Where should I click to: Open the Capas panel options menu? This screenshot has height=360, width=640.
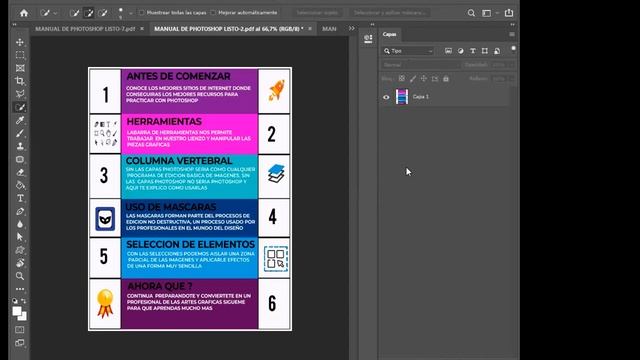[512, 35]
